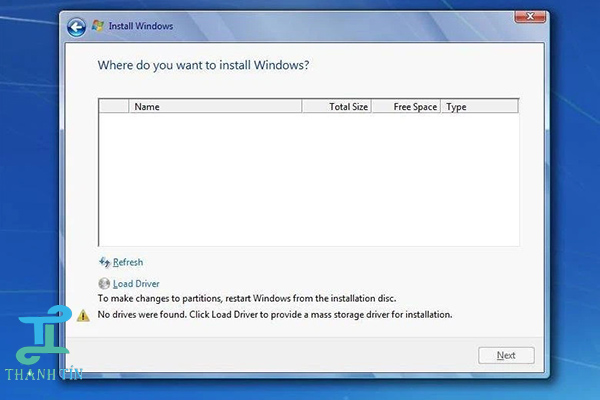This screenshot has width=600, height=400.
Task: Click the blank first column header
Action: click(x=113, y=107)
